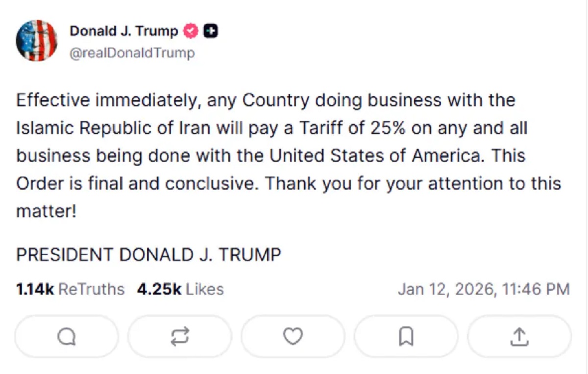
Task: Click the black plus badge beside name
Action: 211,31
